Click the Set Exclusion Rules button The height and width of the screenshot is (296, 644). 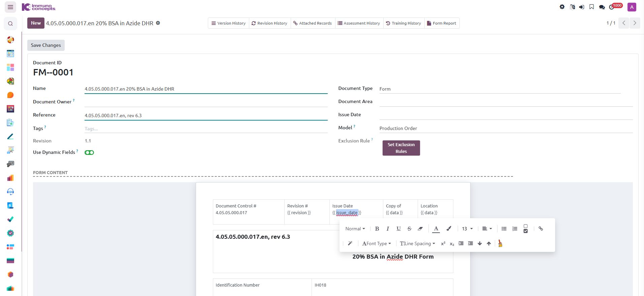tap(401, 148)
